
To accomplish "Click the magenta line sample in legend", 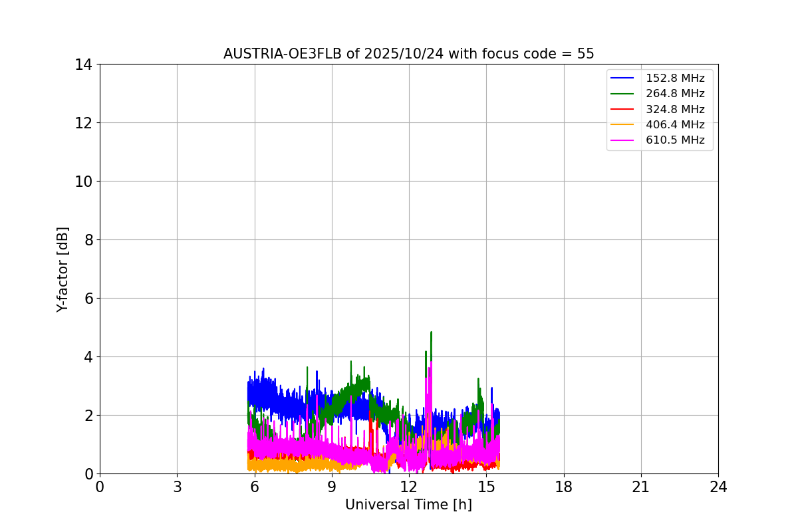I will pyautogui.click(x=622, y=140).
